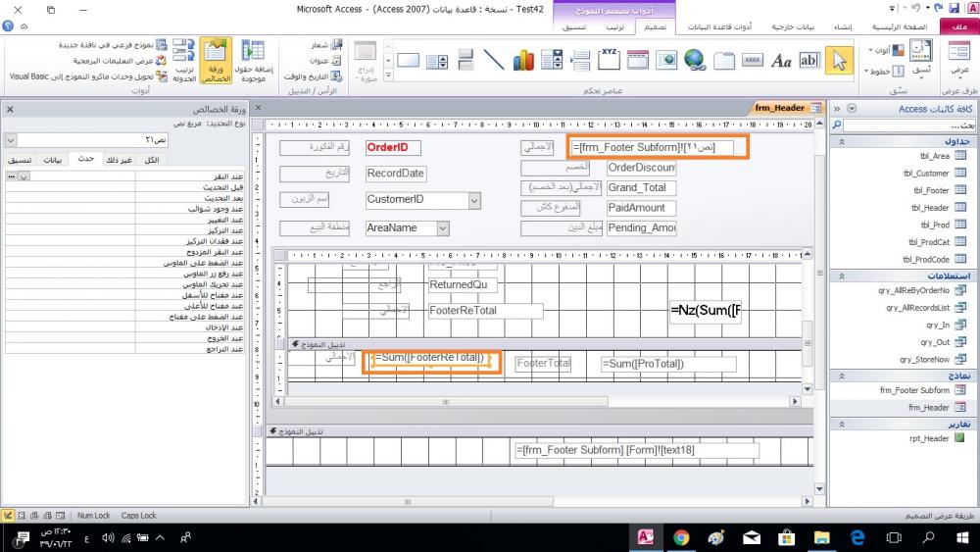Switch to تنسيق (Format) property sheet tab
Viewport: 980px width, 552px height.
(20, 160)
